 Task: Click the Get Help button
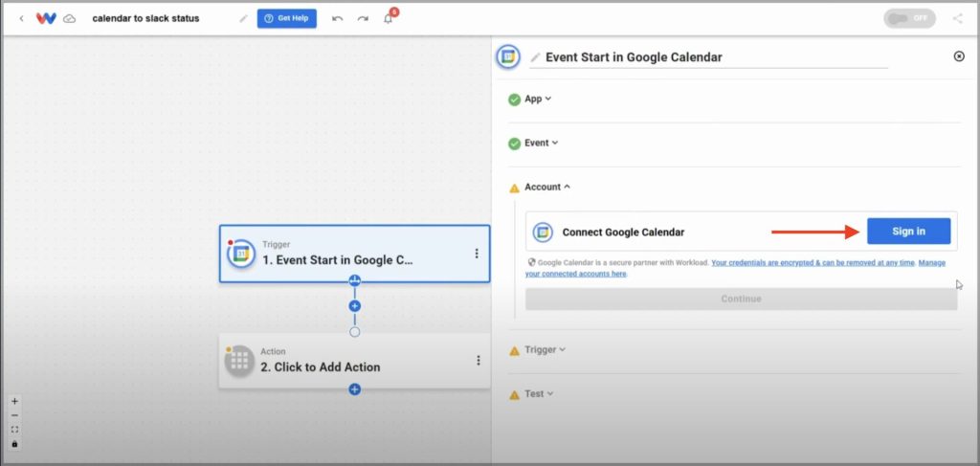(x=287, y=19)
